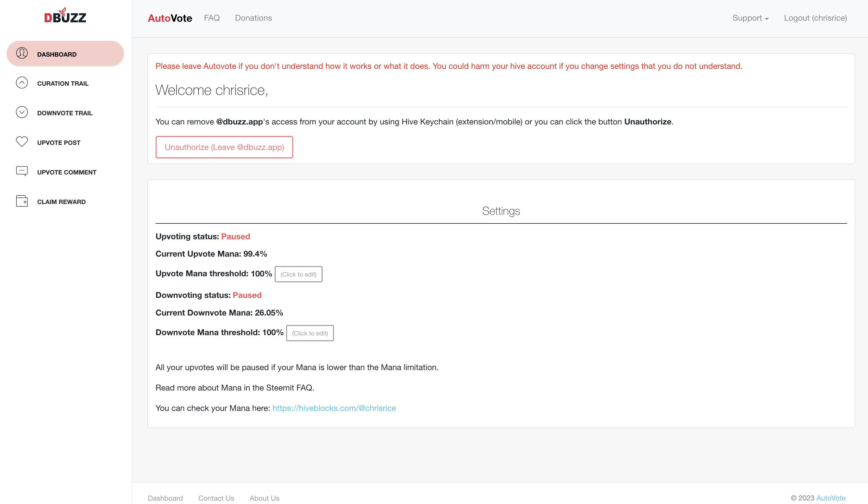Click the footer AutoVote link
The image size is (868, 504).
click(x=831, y=498)
